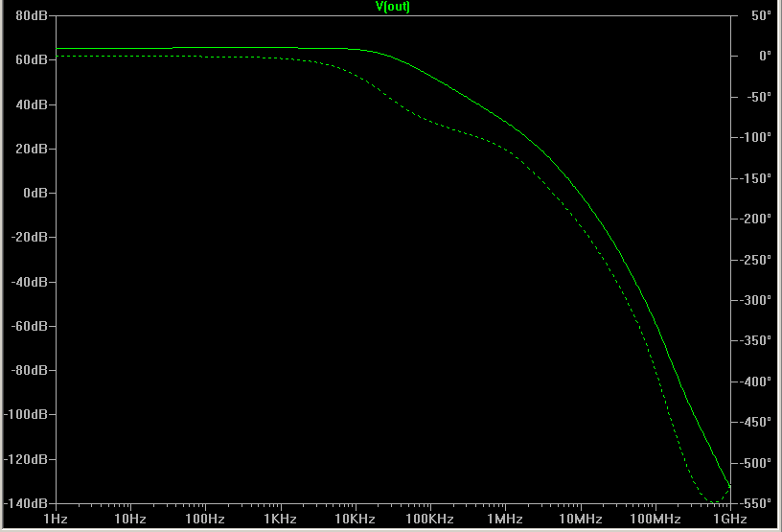Click the 1GHz frequency axis label
Image resolution: width=782 pixels, height=532 pixels.
(730, 519)
